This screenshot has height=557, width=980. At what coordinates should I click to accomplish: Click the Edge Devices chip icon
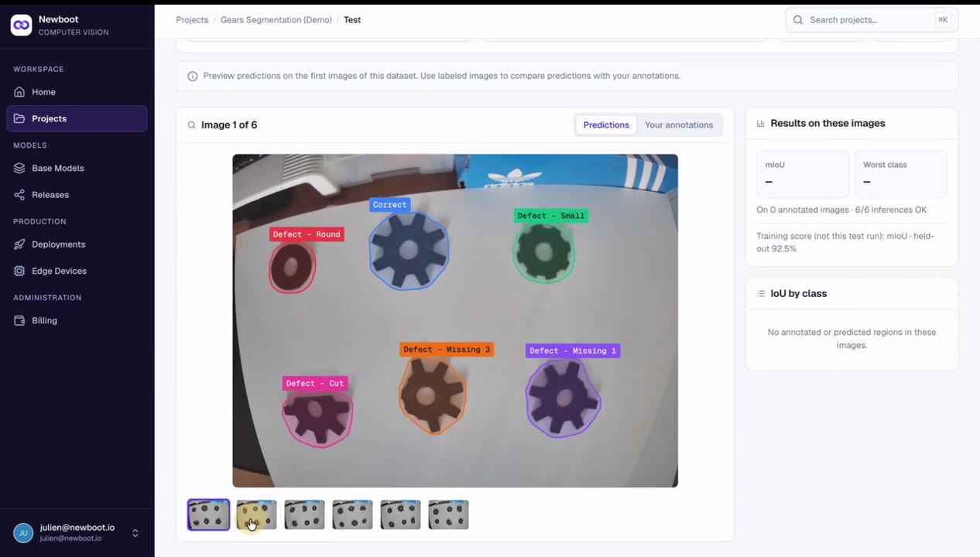tap(19, 271)
